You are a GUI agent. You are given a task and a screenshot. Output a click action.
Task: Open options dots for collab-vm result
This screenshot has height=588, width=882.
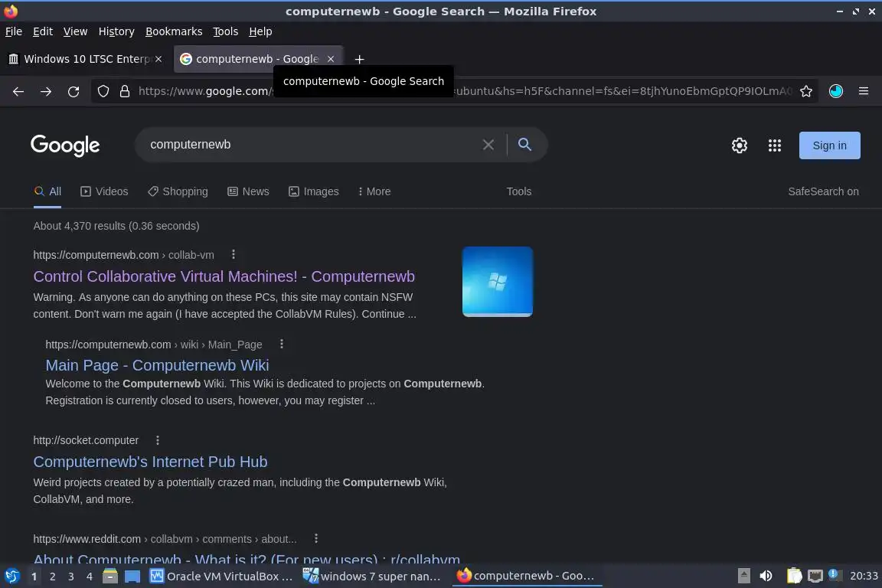coord(234,254)
